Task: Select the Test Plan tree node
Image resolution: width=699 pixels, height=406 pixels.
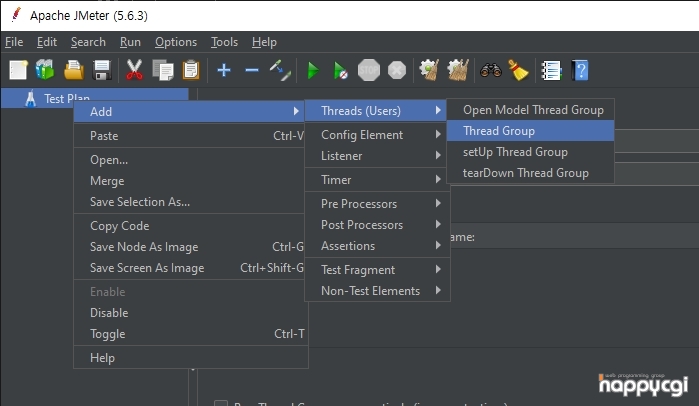Action: click(95, 98)
